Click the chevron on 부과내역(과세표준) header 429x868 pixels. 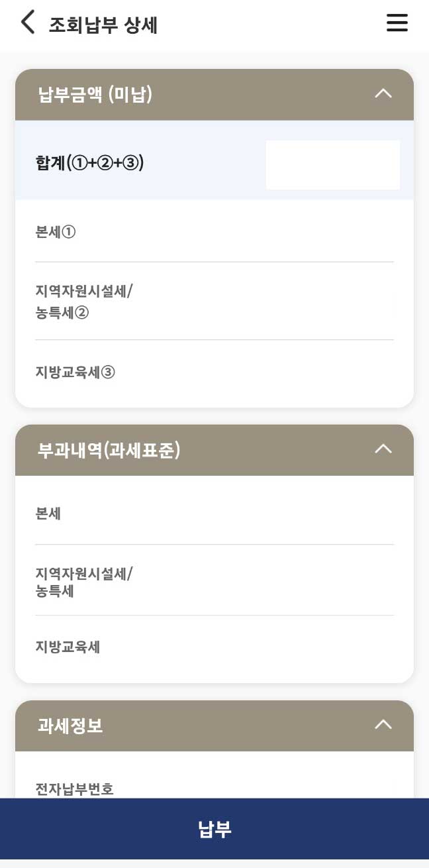(x=383, y=449)
